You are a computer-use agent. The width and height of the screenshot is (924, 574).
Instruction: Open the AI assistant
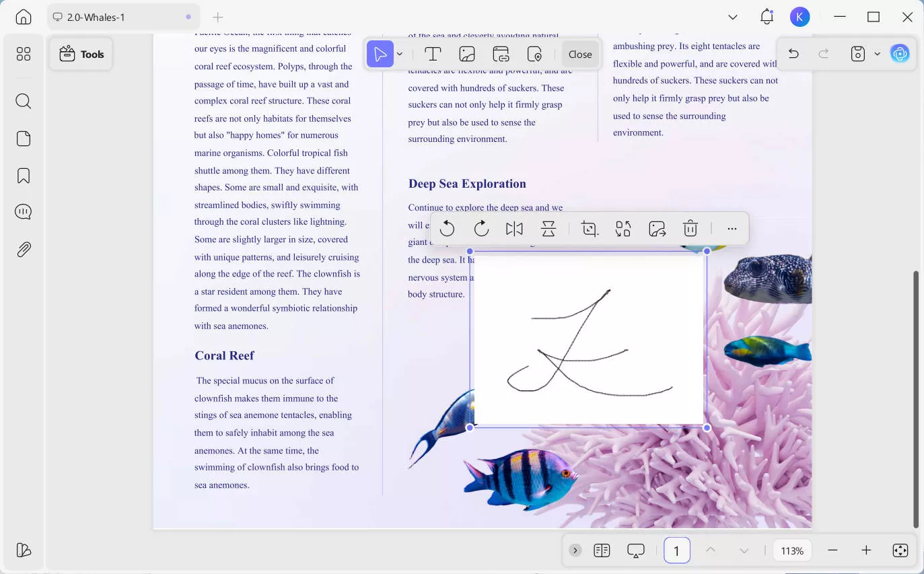900,54
